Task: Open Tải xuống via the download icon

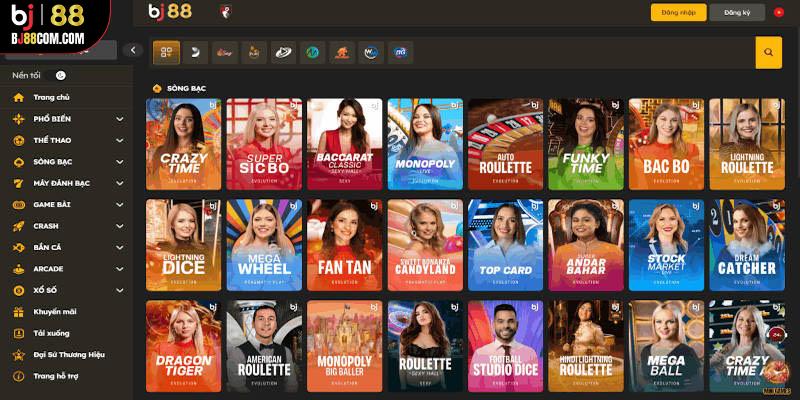Action: point(19,333)
